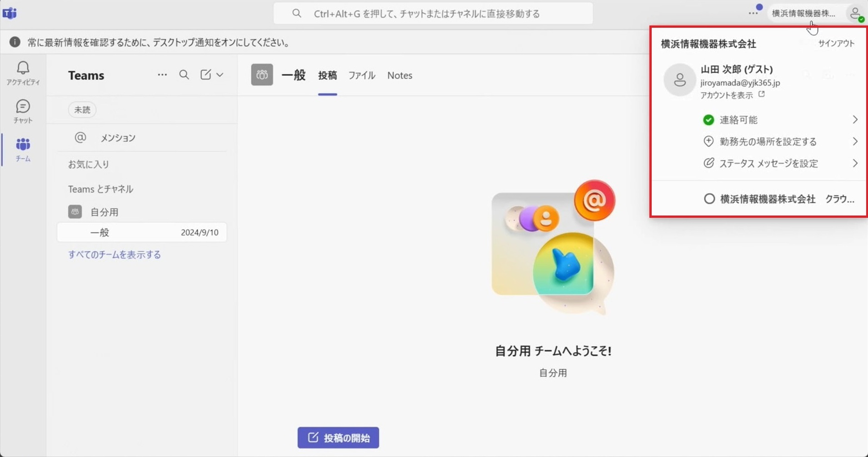Click the 投稿の開始 button

tap(339, 437)
